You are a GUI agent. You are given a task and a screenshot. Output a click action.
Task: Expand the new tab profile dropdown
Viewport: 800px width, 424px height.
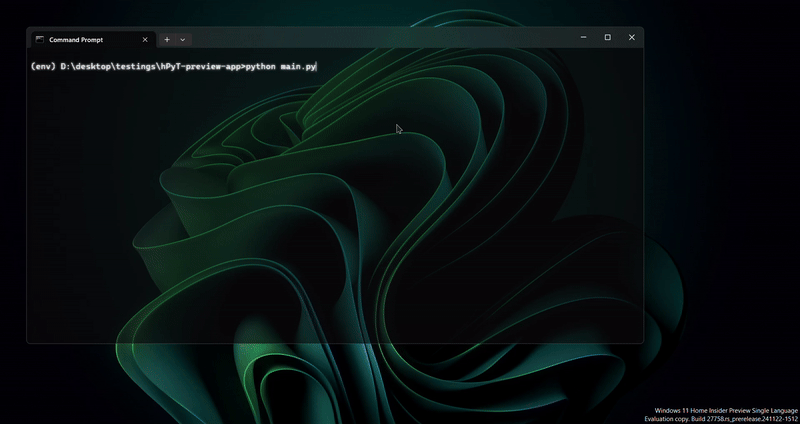(x=182, y=39)
